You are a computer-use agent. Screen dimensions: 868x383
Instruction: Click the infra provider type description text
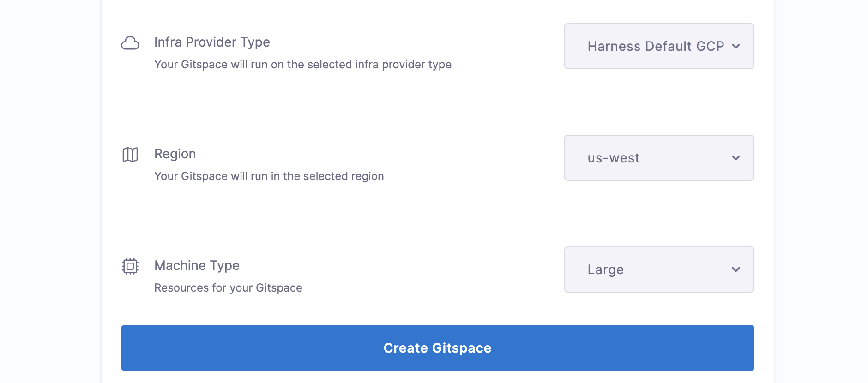click(x=303, y=65)
